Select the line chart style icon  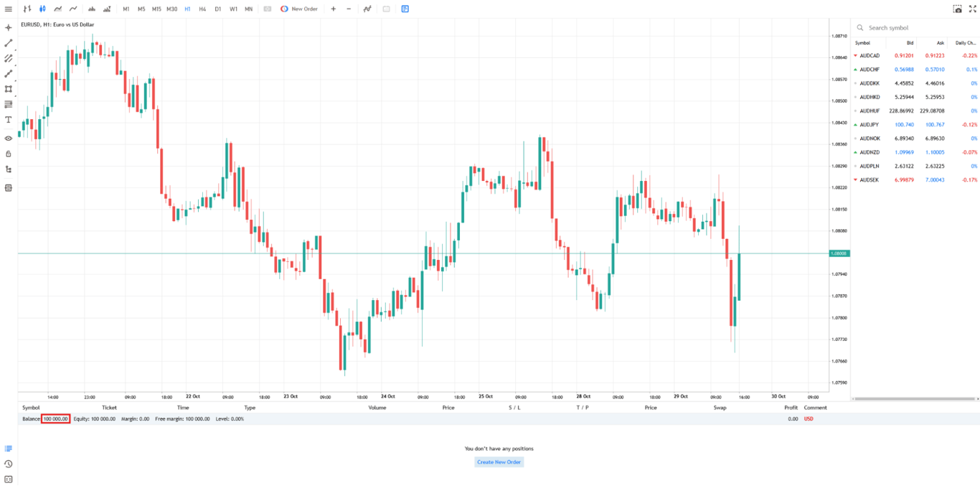(73, 9)
